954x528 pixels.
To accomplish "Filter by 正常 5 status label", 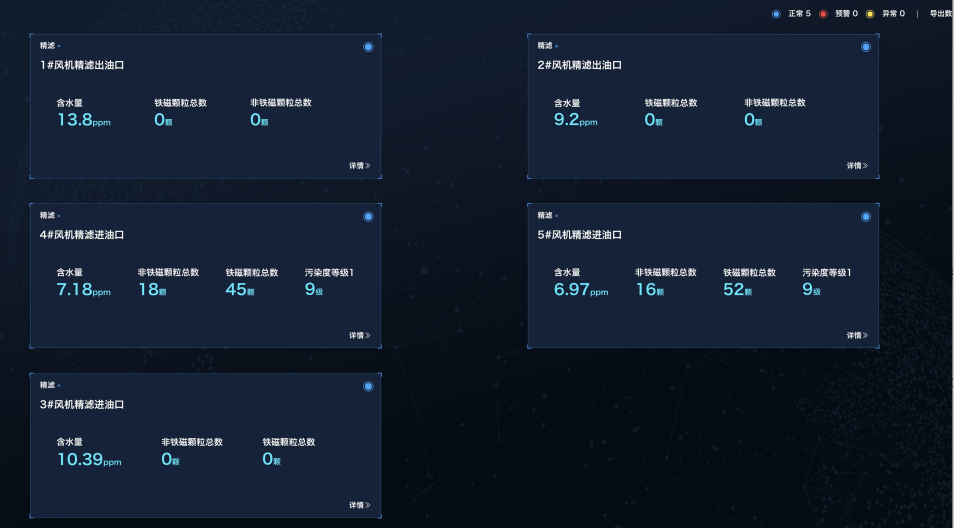I will coord(799,14).
